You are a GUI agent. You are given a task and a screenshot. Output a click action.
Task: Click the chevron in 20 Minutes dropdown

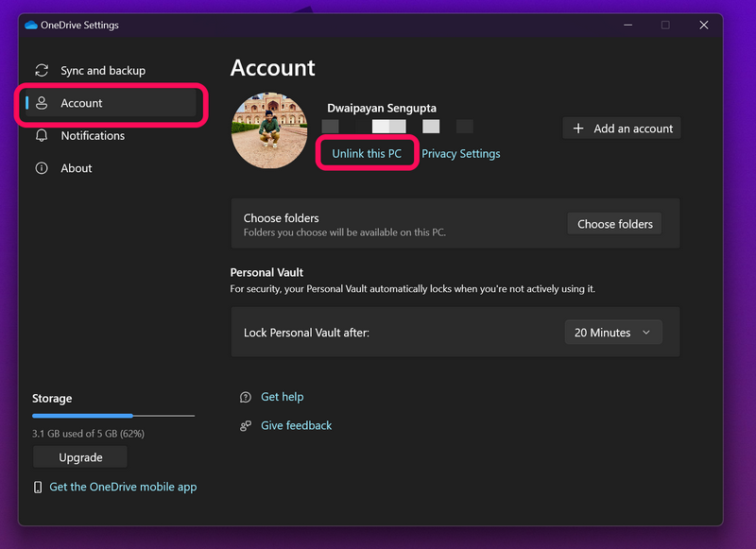646,333
